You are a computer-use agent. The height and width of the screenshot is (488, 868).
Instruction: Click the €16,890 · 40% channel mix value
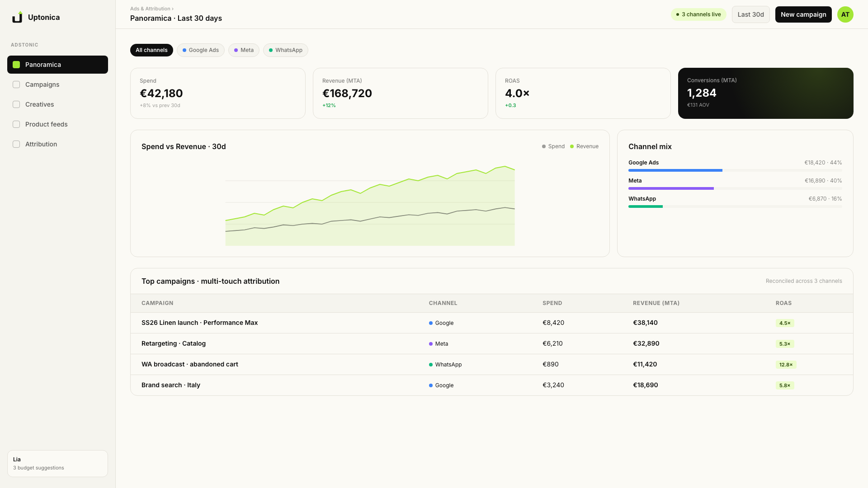pos(823,181)
